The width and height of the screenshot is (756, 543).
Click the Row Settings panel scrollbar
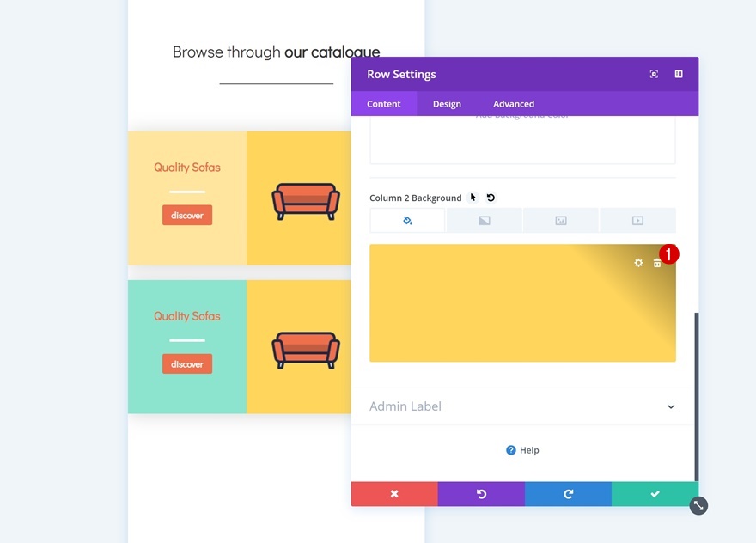(696, 396)
